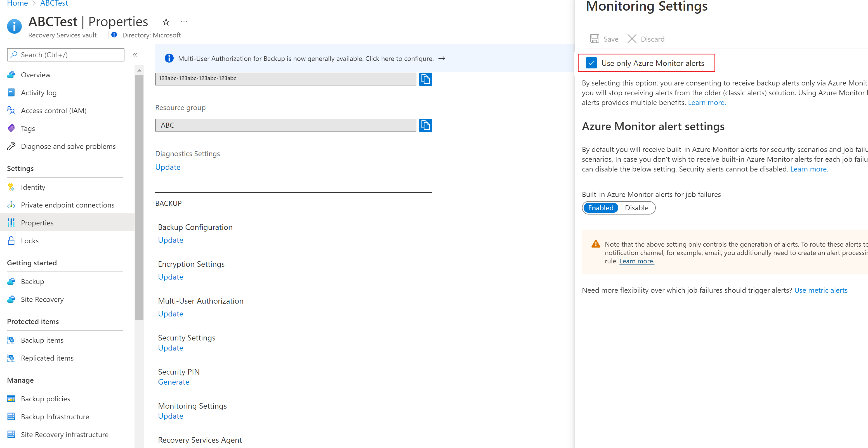Disable Built-in Azure Monitor alerts toggle
Viewport: 868px width, 448px height.
(x=636, y=208)
